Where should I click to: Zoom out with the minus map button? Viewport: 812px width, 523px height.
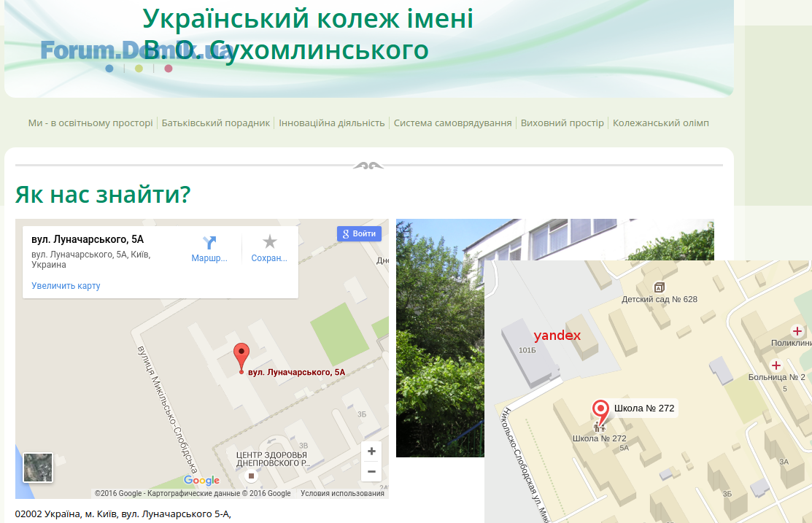371,471
